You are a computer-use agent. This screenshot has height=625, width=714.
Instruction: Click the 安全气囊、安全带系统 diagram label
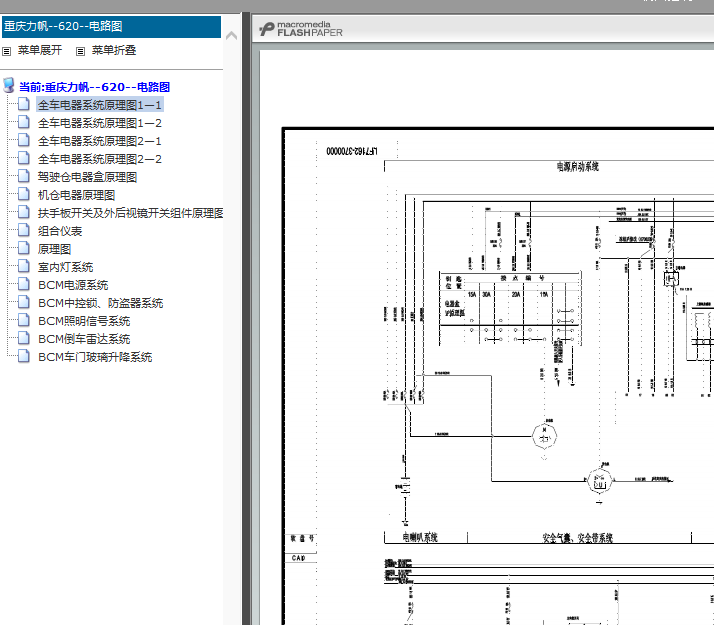pos(577,538)
